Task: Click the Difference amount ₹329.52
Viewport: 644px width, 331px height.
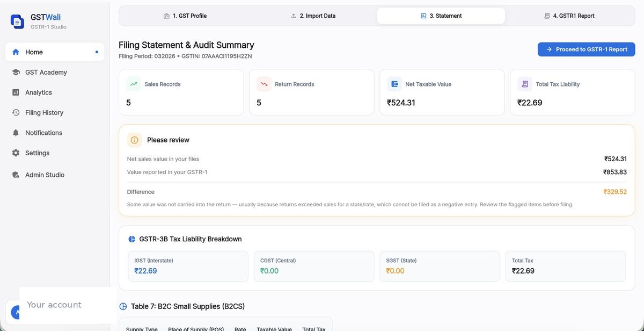Action: (x=615, y=192)
